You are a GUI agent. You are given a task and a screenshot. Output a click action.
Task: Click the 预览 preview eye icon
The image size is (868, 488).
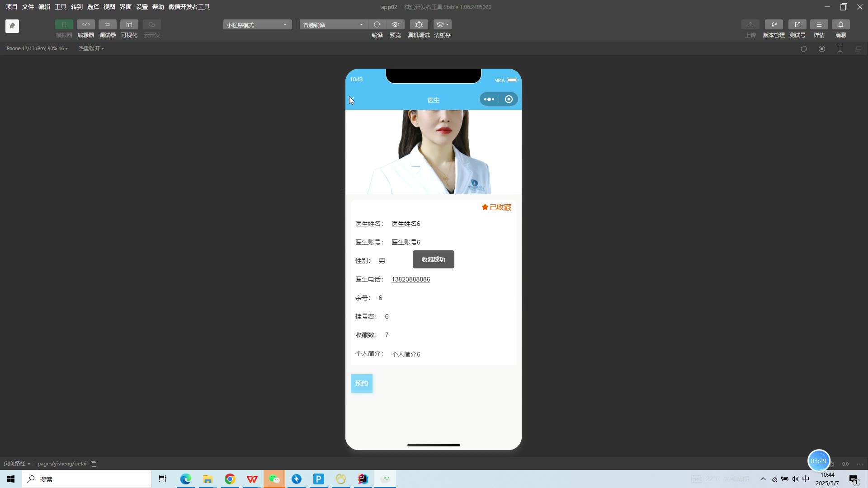click(396, 24)
